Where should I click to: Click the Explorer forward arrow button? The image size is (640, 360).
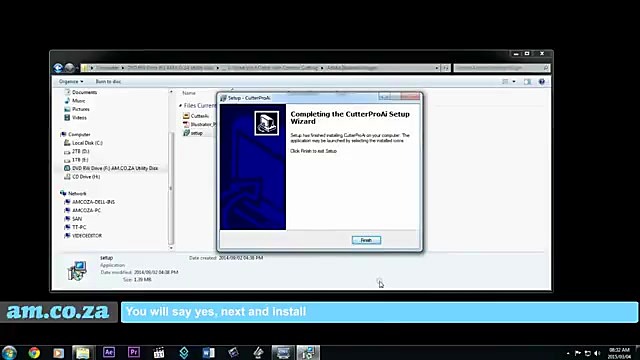coord(69,68)
